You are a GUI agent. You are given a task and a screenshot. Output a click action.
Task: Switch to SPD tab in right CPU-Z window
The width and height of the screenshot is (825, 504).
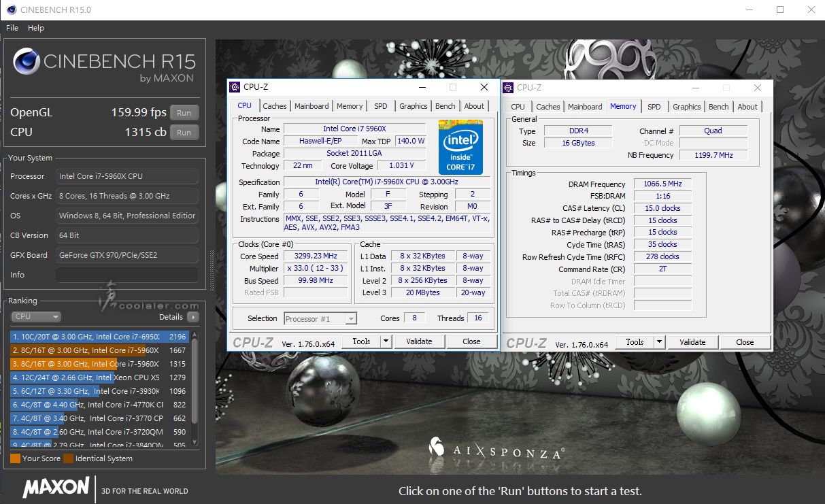pyautogui.click(x=654, y=107)
